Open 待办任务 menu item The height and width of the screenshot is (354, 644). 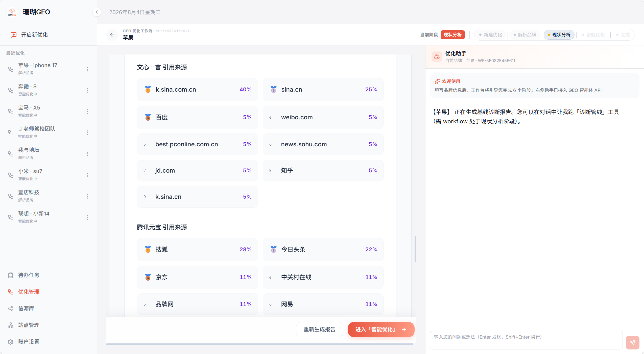(48, 275)
